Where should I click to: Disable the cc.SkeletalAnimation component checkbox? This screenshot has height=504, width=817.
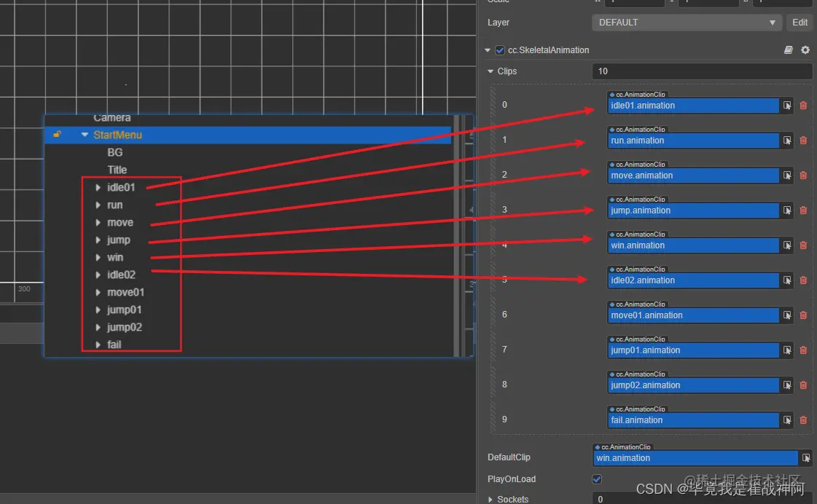tap(500, 50)
